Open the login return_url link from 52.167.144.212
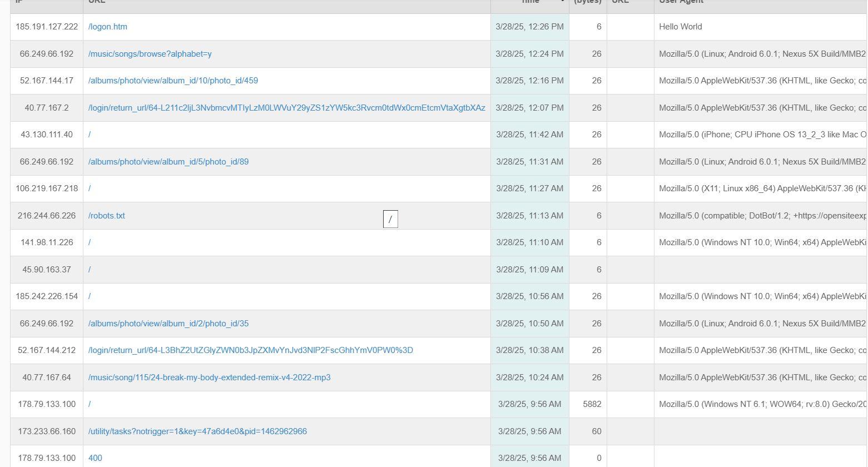Image resolution: width=868 pixels, height=467 pixels. coord(250,350)
